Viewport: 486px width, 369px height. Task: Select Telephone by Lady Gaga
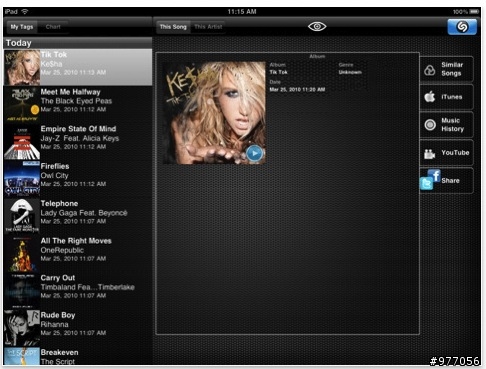pos(78,216)
